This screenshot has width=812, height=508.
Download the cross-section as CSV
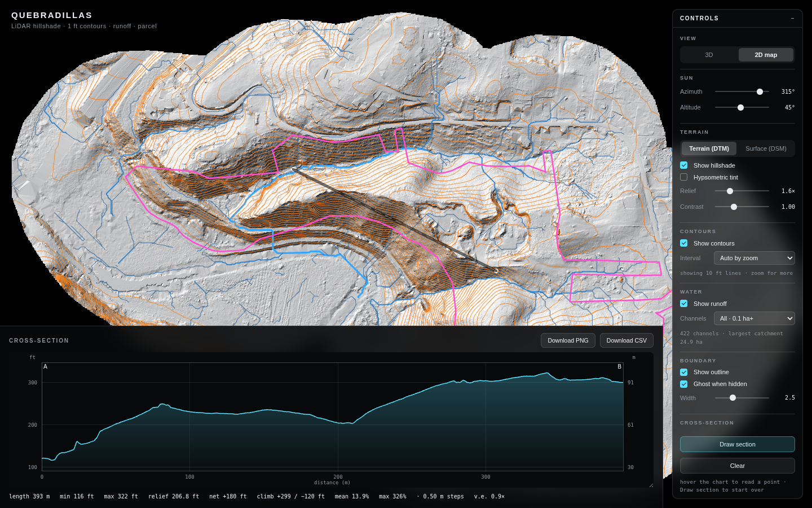pos(626,340)
